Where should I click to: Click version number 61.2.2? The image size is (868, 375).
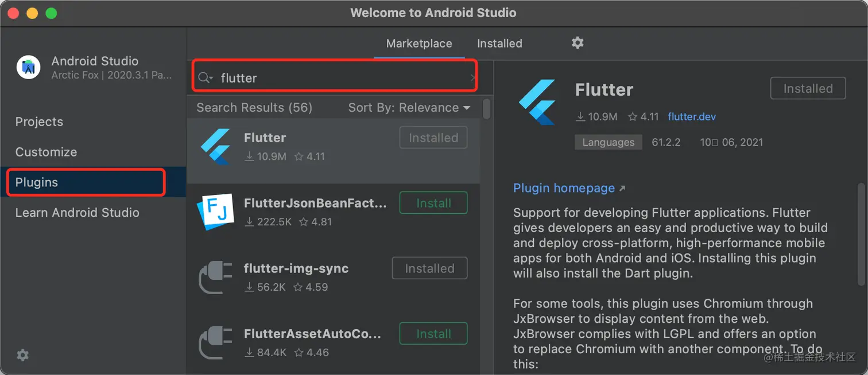coord(666,142)
